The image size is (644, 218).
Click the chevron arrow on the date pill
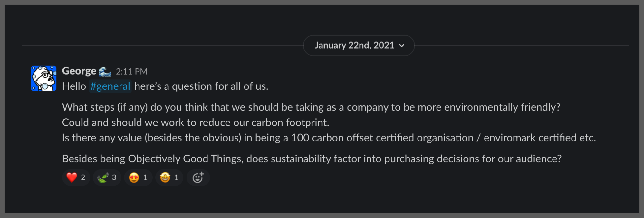coord(402,46)
